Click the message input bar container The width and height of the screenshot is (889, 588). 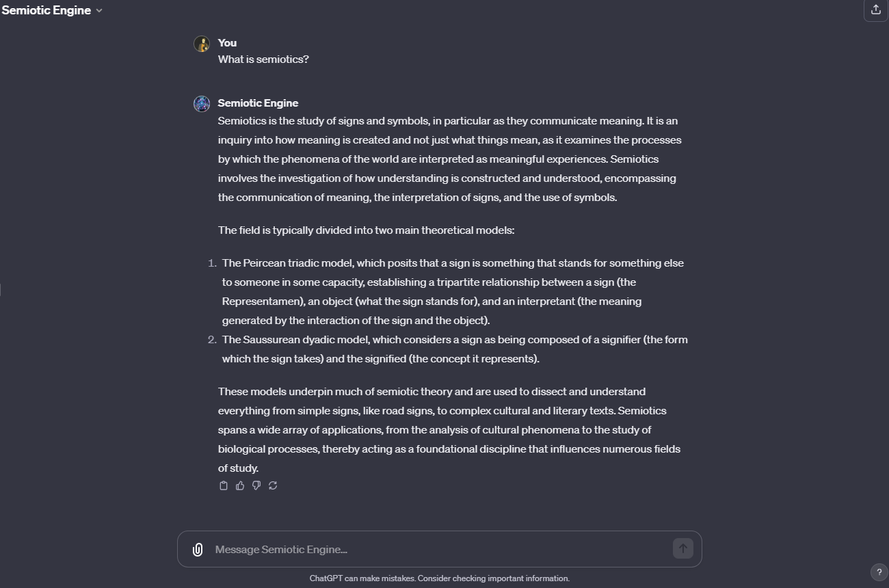(x=440, y=548)
